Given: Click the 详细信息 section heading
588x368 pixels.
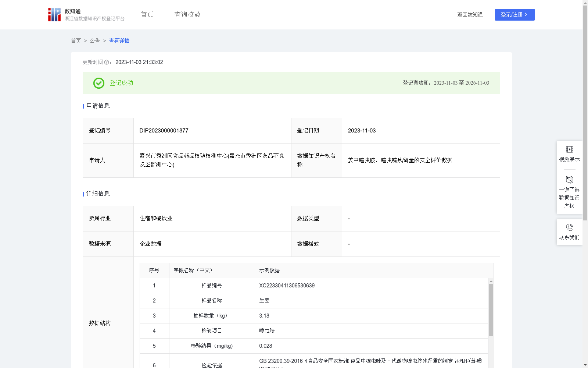Looking at the screenshot, I should (98, 194).
